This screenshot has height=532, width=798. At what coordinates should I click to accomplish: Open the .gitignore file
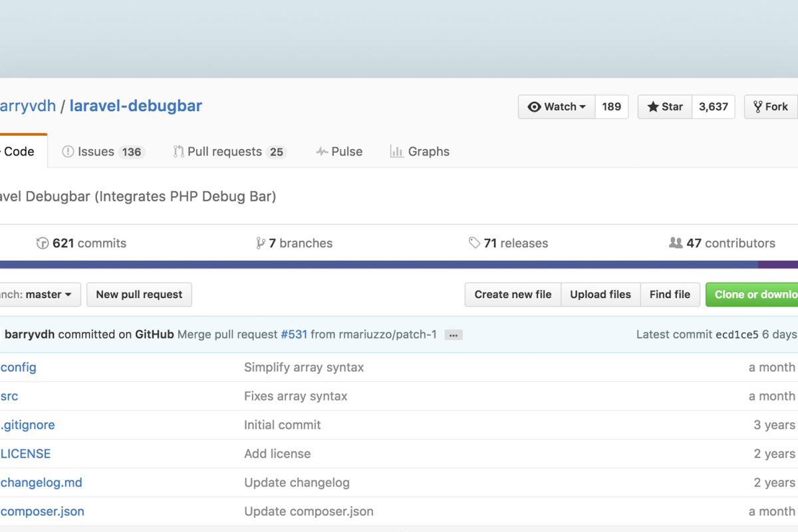pos(28,425)
